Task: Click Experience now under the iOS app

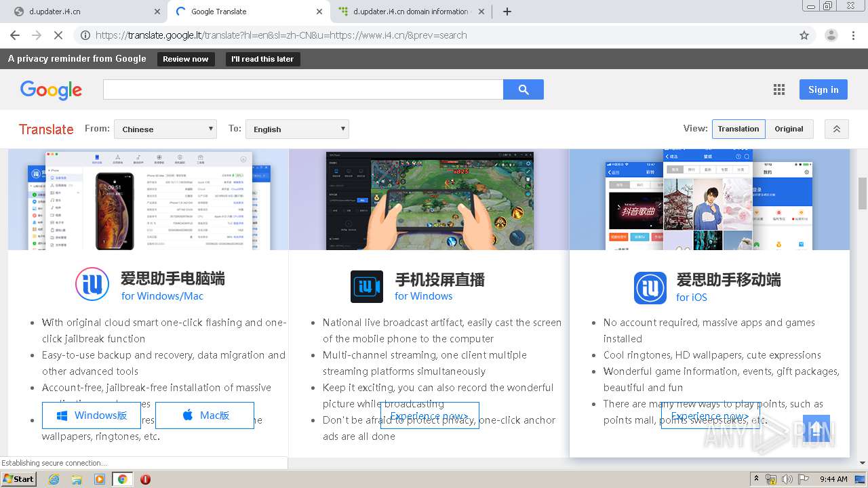Action: click(x=711, y=415)
